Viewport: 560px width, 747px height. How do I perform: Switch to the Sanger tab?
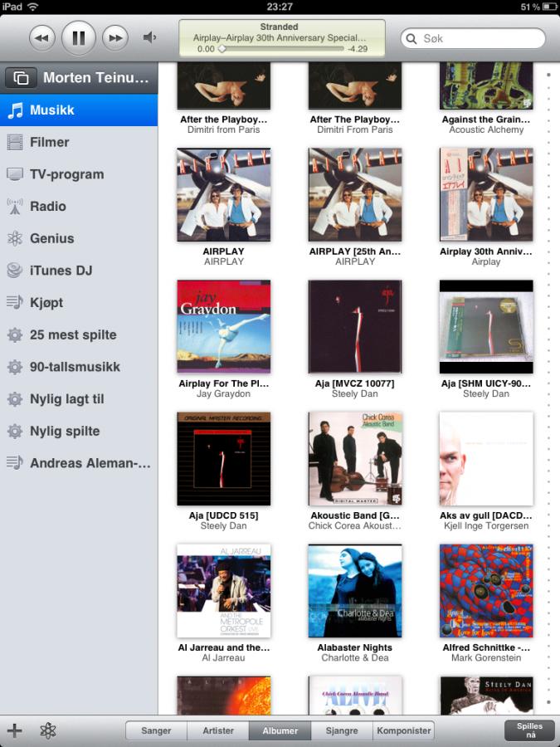(x=156, y=730)
